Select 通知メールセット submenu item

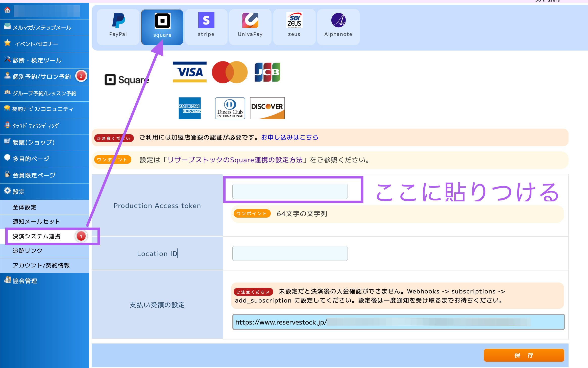44,222
